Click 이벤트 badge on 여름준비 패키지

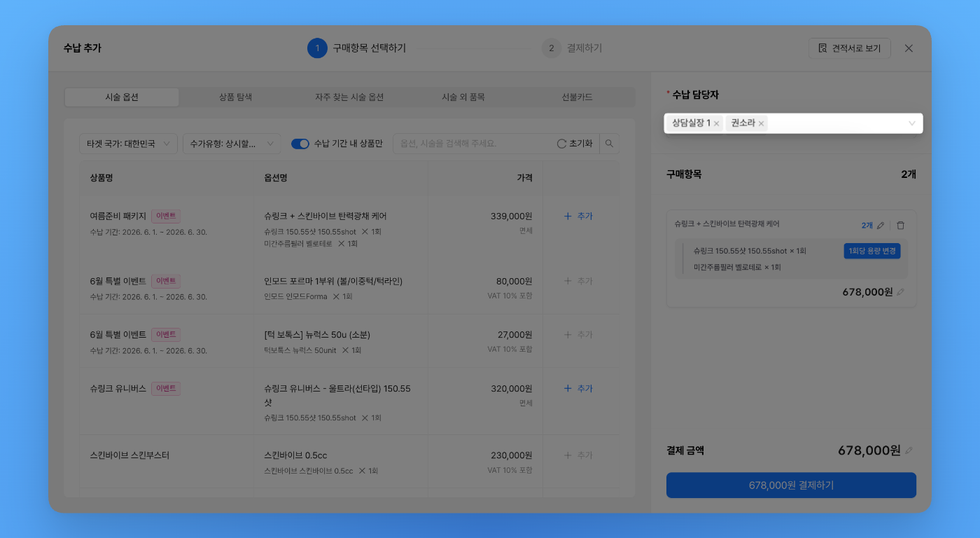pos(166,216)
